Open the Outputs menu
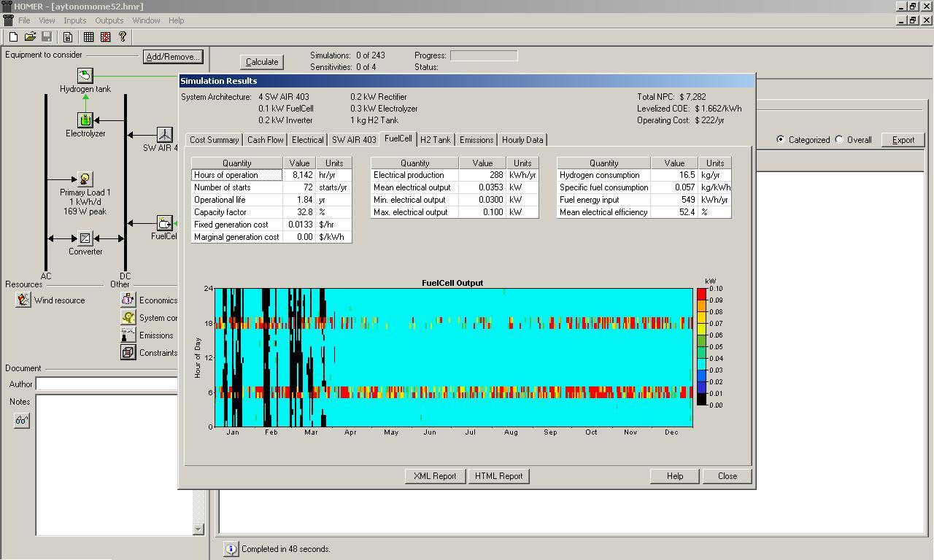The width and height of the screenshot is (934, 560). click(109, 20)
